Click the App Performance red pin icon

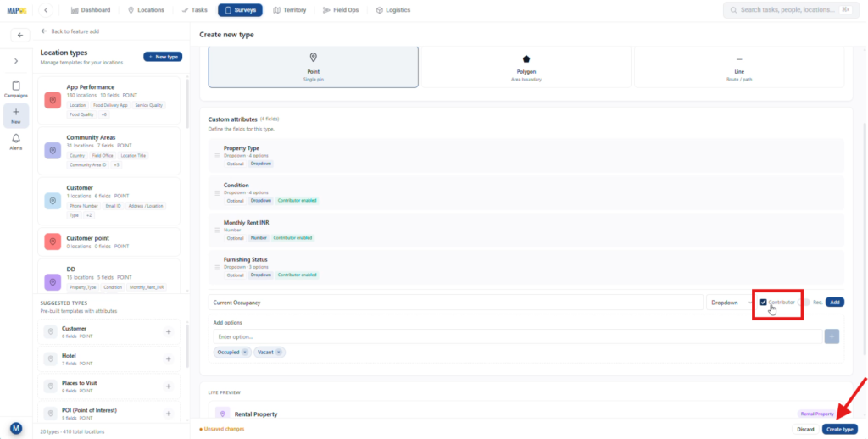[x=53, y=100]
